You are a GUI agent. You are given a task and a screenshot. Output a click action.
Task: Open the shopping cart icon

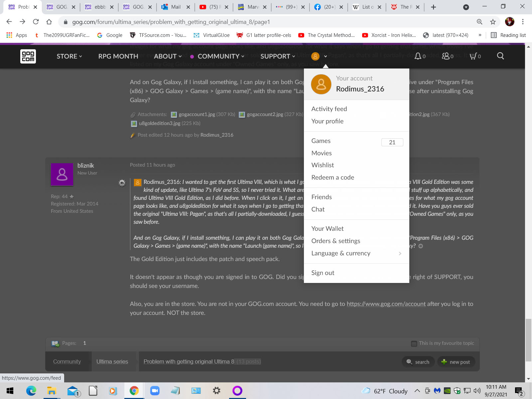pyautogui.click(x=473, y=56)
